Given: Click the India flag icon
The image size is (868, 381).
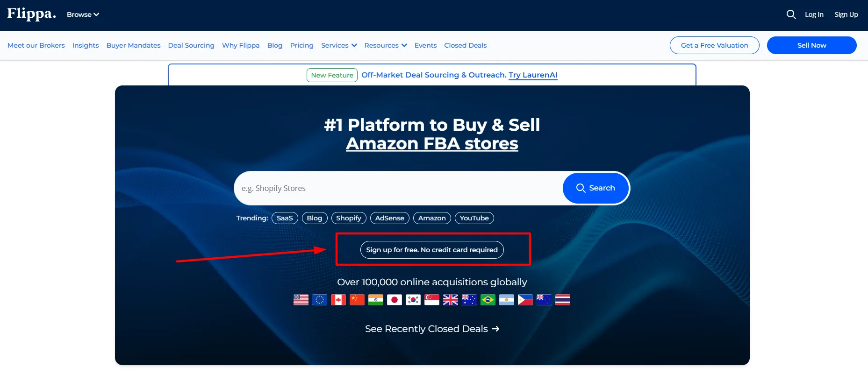Looking at the screenshot, I should (376, 300).
